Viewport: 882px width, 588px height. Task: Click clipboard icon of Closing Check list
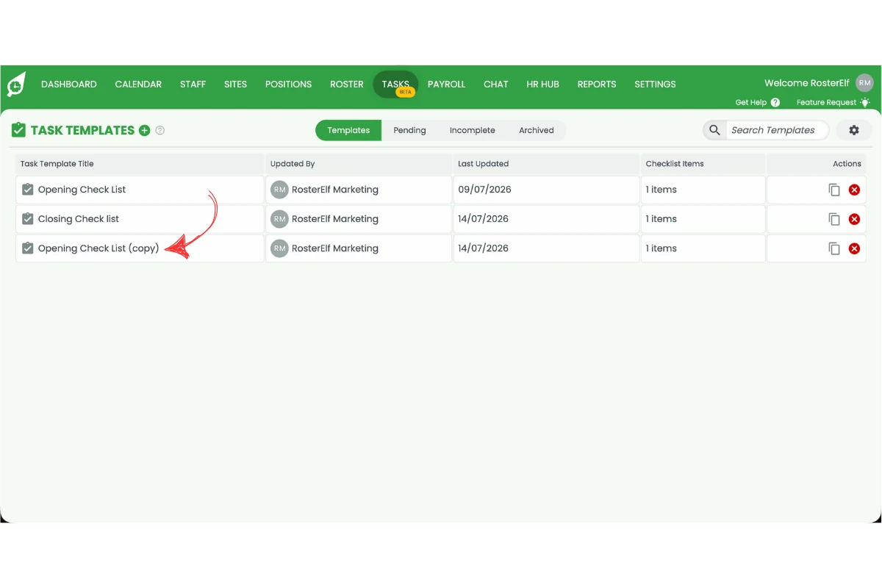pos(28,219)
